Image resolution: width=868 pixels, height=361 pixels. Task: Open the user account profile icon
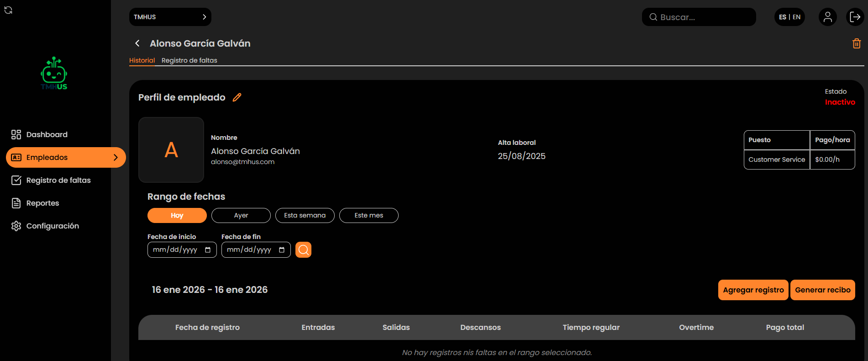coord(827,17)
